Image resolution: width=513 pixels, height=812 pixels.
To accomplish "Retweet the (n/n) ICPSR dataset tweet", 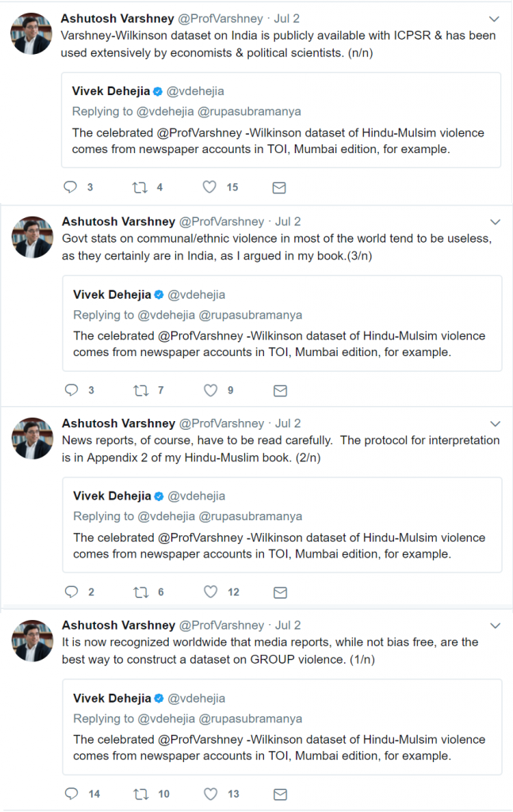I will click(140, 187).
